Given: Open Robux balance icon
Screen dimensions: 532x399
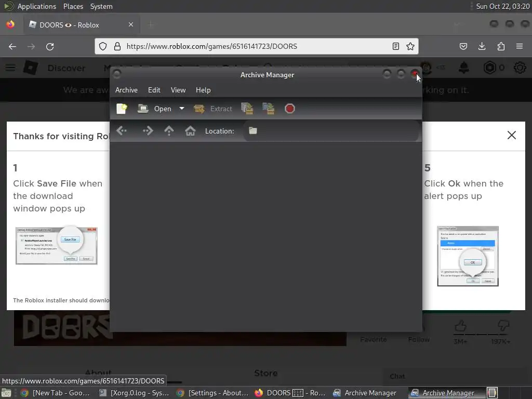Looking at the screenshot, I should pyautogui.click(x=489, y=68).
